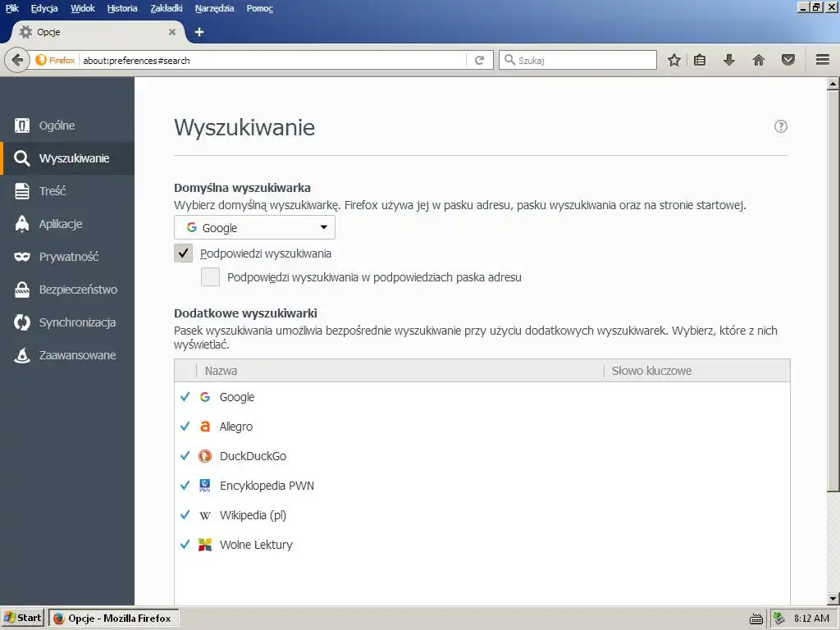Uncheck the Wolne Lektury search engine row
Viewport: 840px width, 630px height.
point(185,545)
